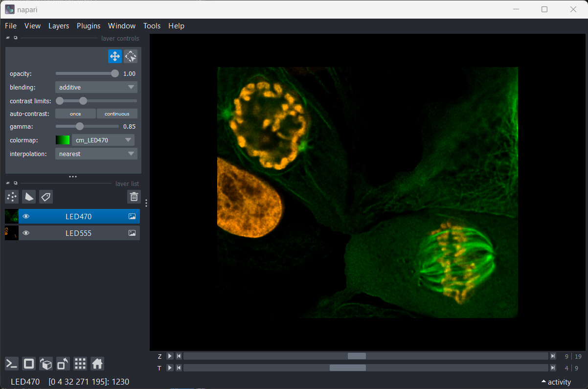Open the Plugins menu
Image resolution: width=588 pixels, height=389 pixels.
pos(88,26)
